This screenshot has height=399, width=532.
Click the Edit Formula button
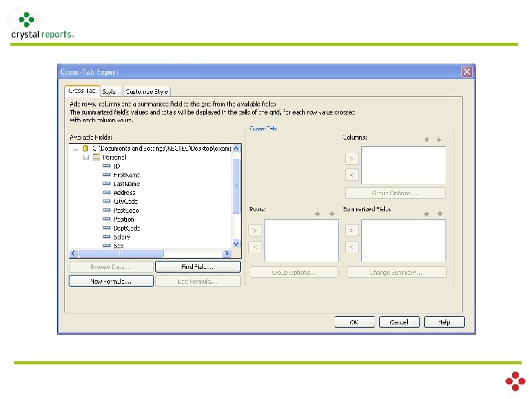tap(198, 282)
